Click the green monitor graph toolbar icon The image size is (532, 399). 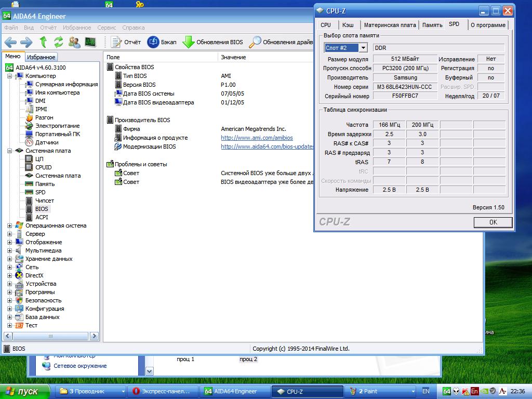(x=90, y=42)
